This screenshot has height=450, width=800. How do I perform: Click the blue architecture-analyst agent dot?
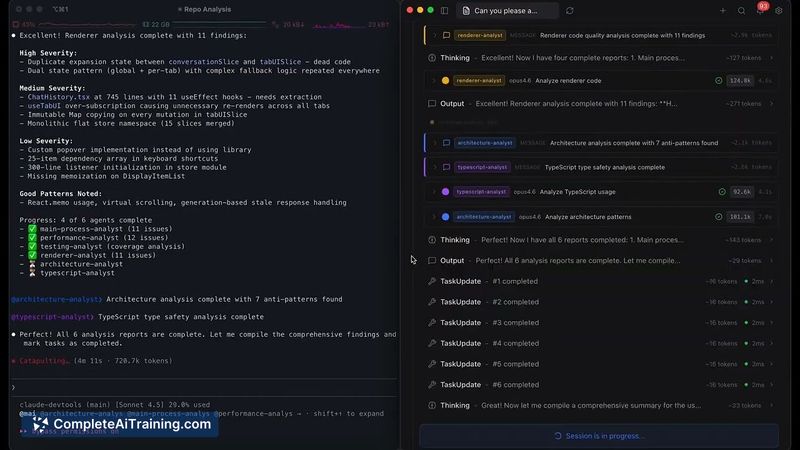(445, 217)
